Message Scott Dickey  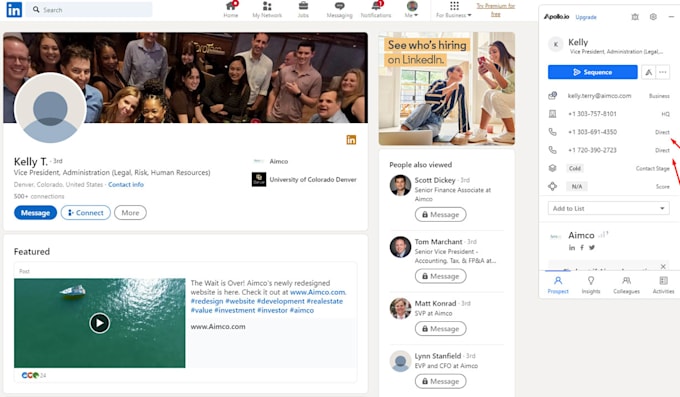coord(441,214)
